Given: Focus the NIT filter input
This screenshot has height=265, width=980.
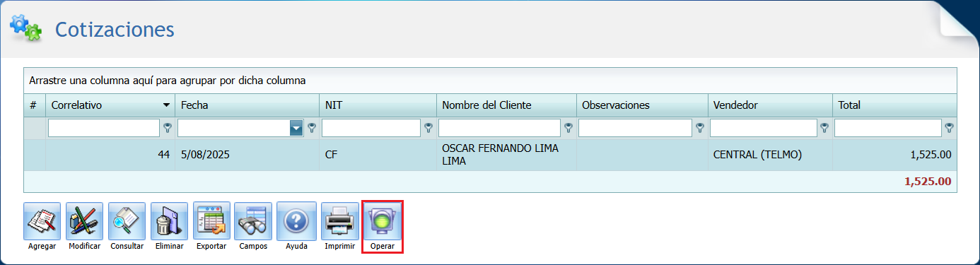Looking at the screenshot, I should pos(371,128).
